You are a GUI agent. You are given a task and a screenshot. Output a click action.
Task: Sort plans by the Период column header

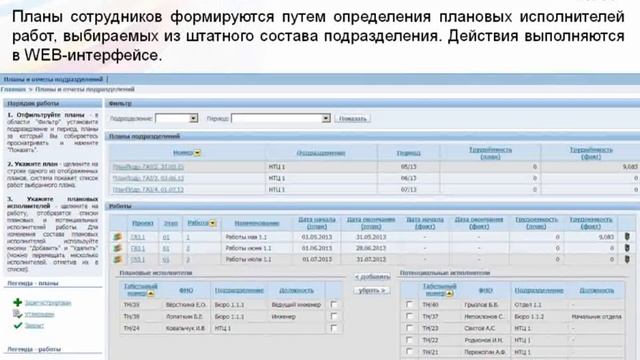(409, 153)
